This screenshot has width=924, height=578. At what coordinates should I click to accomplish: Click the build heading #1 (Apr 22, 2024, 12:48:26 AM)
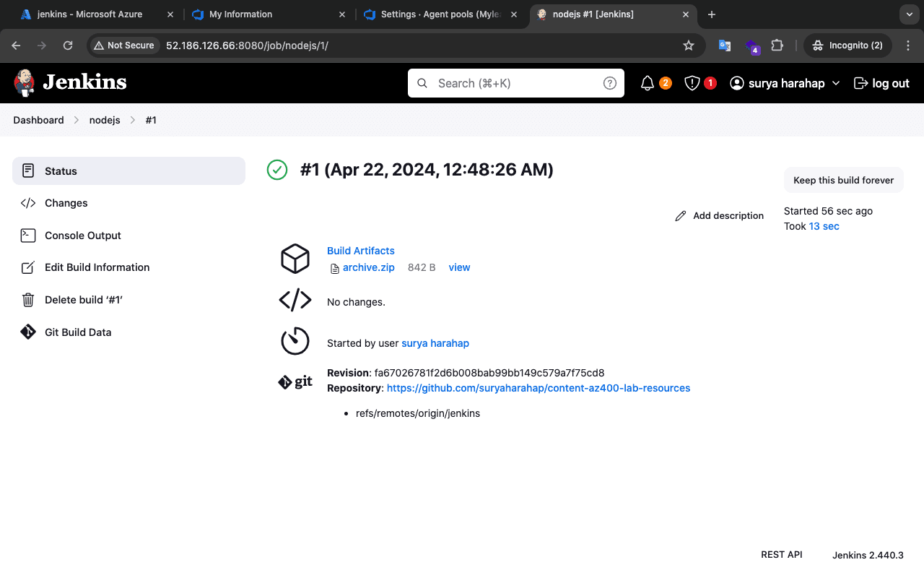(x=427, y=170)
